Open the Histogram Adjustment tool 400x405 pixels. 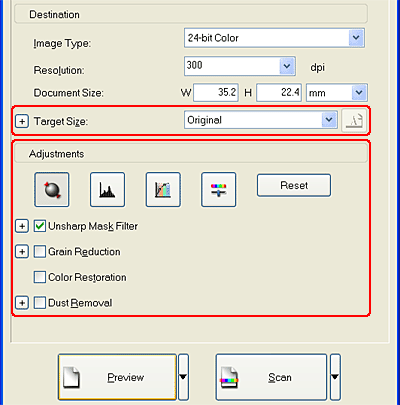point(107,190)
